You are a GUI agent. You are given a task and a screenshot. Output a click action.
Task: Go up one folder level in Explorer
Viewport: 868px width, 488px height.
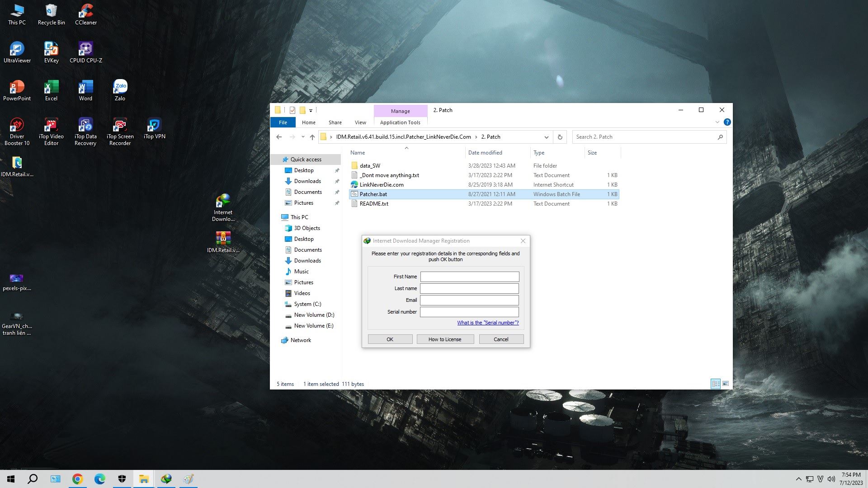312,137
